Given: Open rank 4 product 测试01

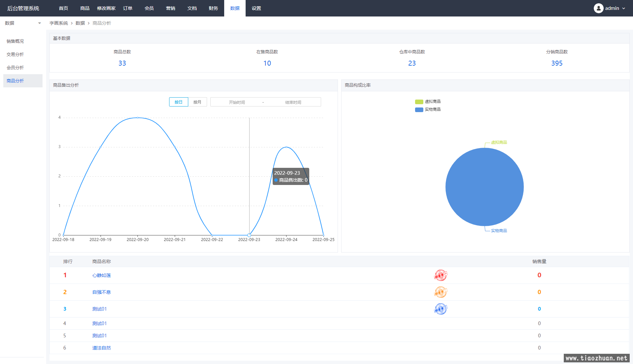Looking at the screenshot, I should 100,323.
